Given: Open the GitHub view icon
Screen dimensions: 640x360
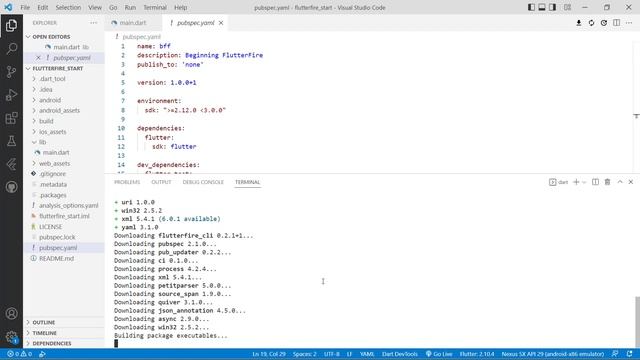Looking at the screenshot, I should coord(11,187).
